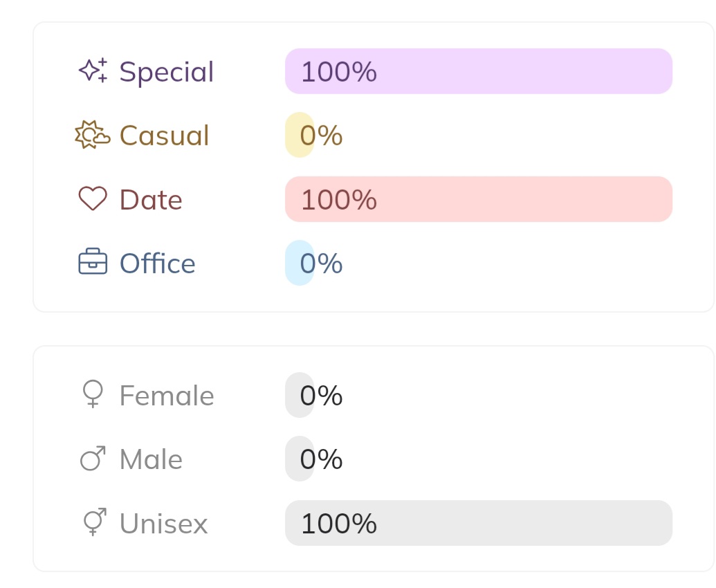Choose the Female label text
The width and height of the screenshot is (716, 588).
tap(167, 396)
